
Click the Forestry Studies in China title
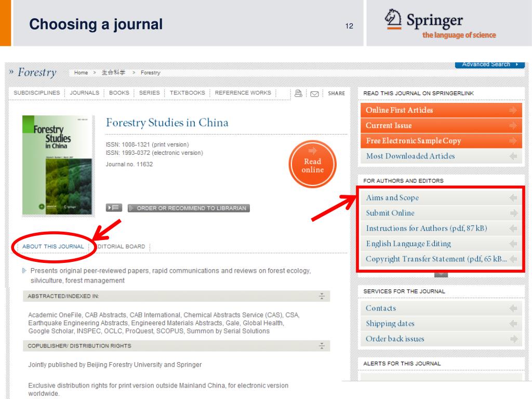click(167, 123)
